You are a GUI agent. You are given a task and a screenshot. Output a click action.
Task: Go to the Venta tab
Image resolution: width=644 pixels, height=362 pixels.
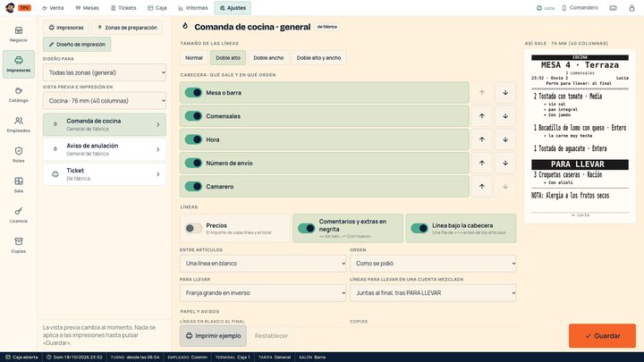tap(53, 8)
